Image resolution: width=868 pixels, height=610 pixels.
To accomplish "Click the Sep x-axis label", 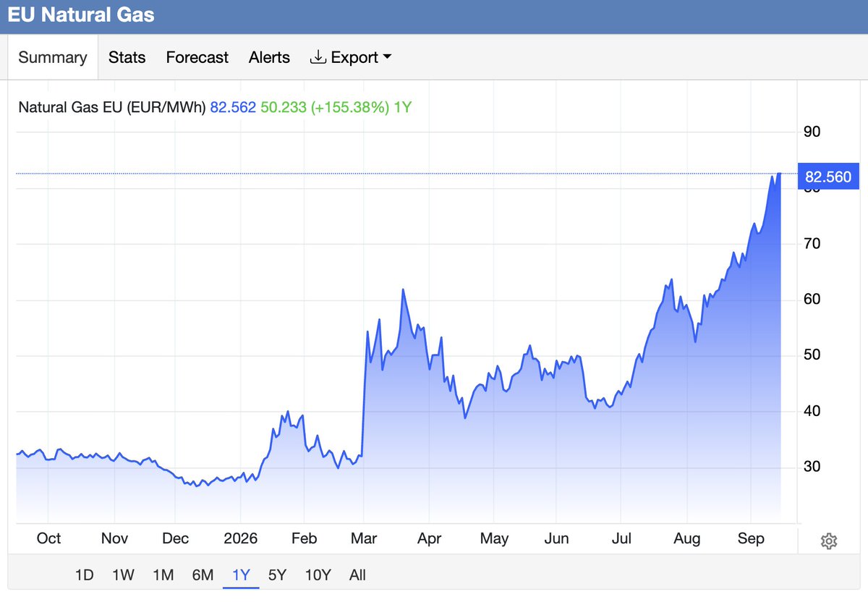I will pos(751,539).
